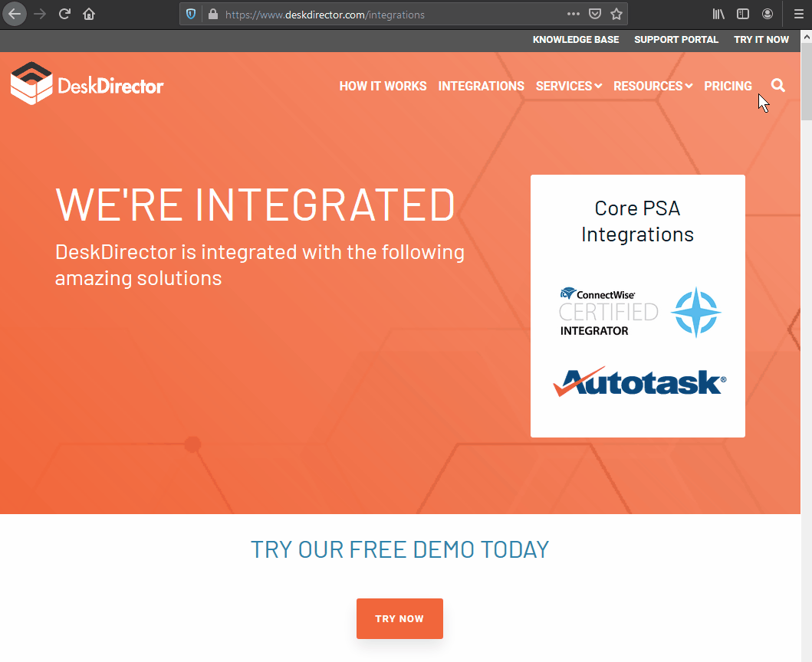The image size is (812, 662).
Task: Open the Knowledge Base link
Action: (576, 40)
